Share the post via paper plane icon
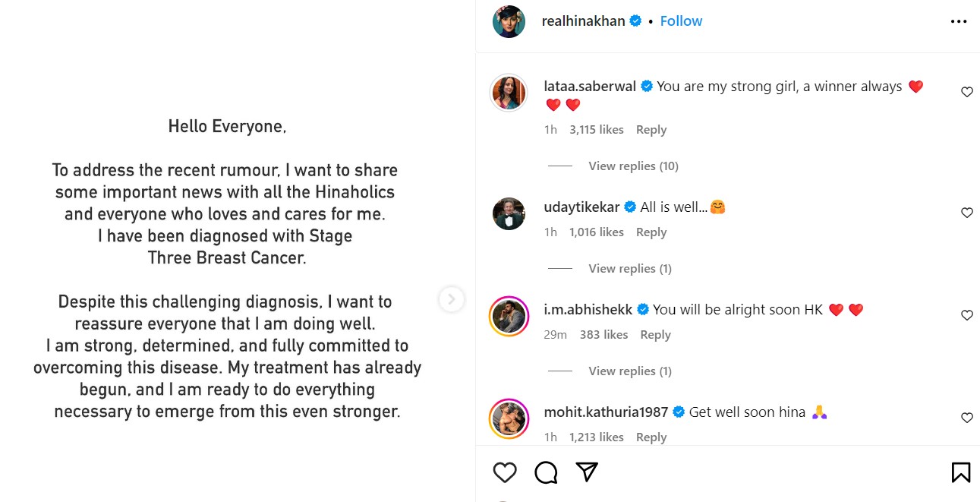 [587, 472]
